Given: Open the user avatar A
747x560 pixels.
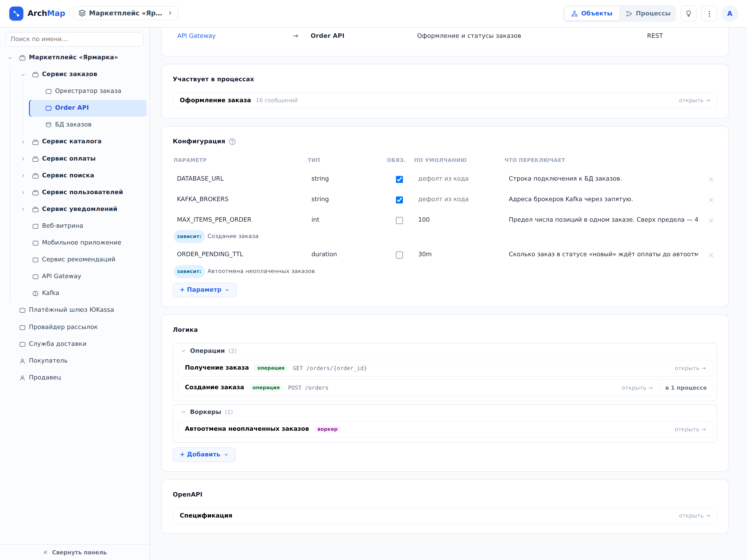Looking at the screenshot, I should tap(730, 14).
